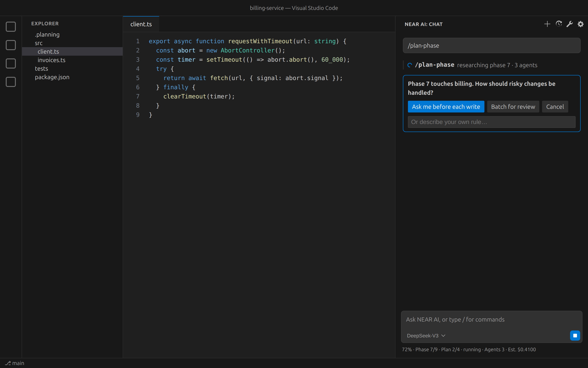
Task: Open chat history clock icon
Action: point(559,24)
